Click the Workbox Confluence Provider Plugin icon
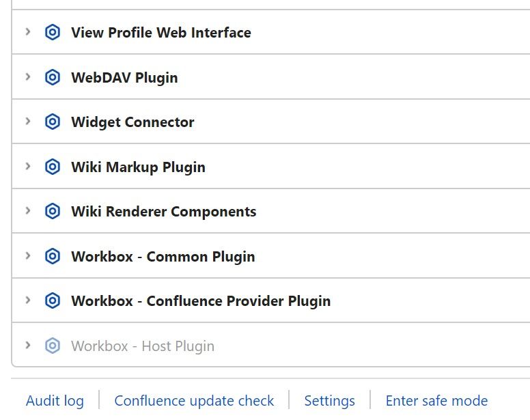This screenshot has width=530, height=420. 53,300
